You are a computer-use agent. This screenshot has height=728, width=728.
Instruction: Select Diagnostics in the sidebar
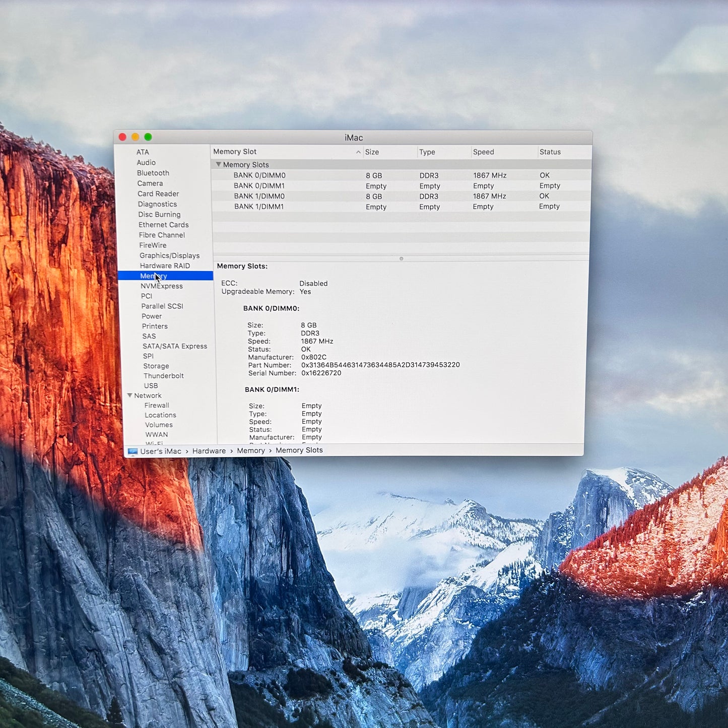click(x=157, y=204)
